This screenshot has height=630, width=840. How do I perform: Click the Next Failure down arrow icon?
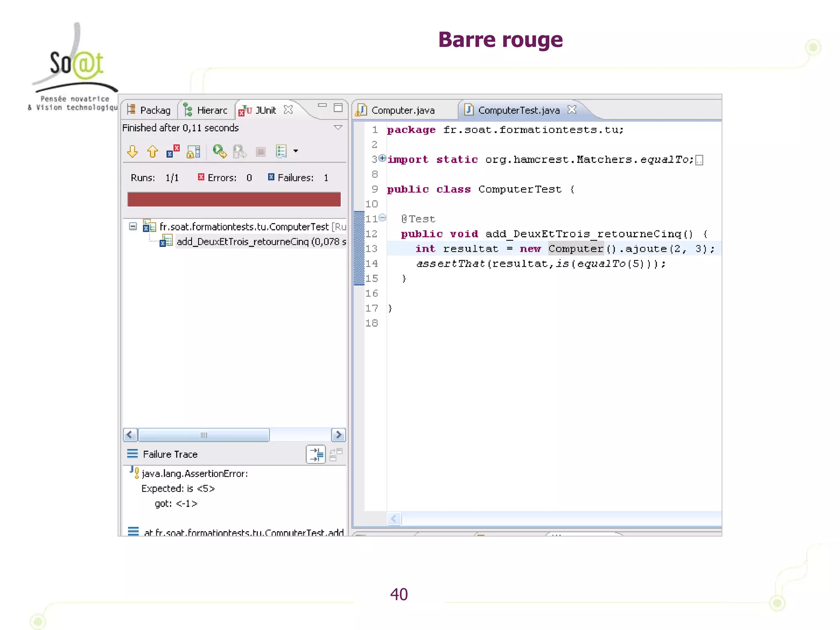132,152
